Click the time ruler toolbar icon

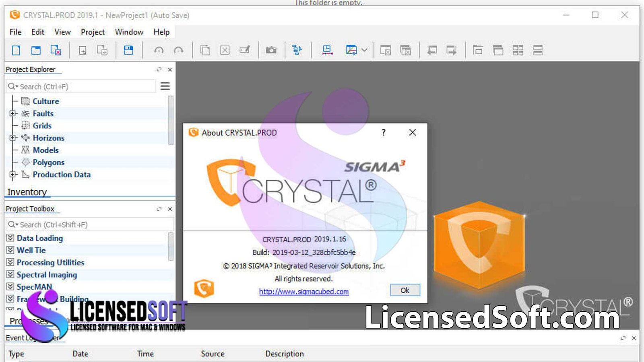(x=327, y=50)
